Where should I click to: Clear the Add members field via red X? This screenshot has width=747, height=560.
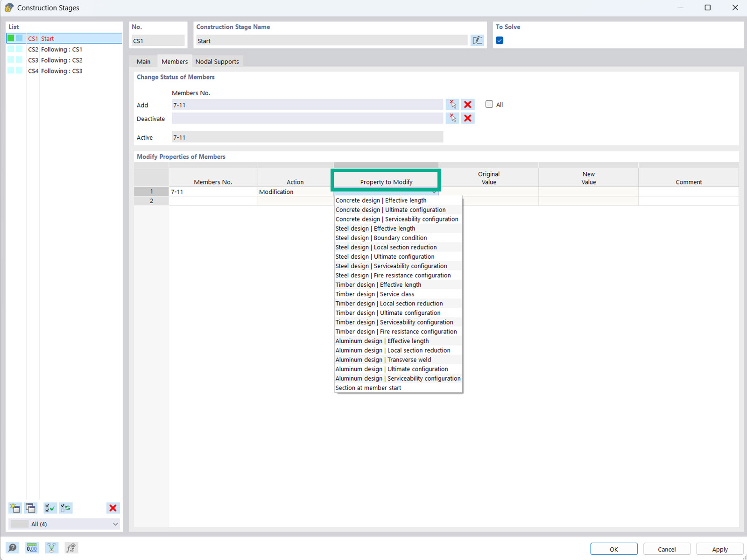[x=467, y=104]
